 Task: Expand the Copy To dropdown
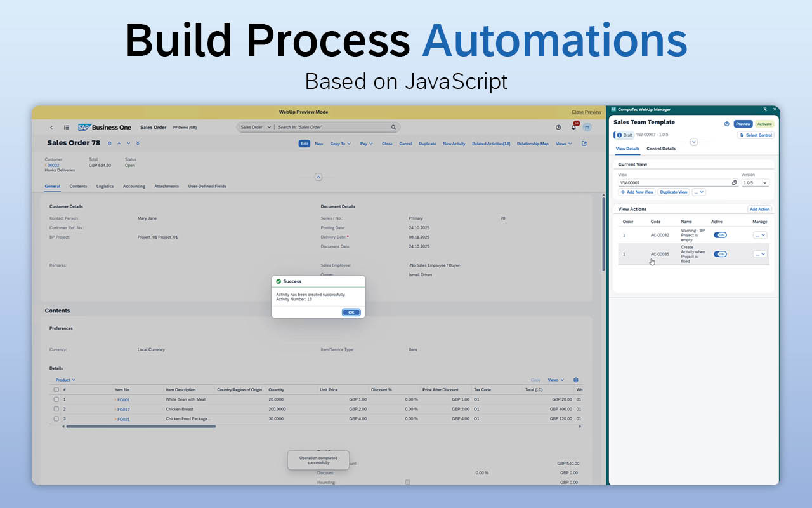pos(340,144)
